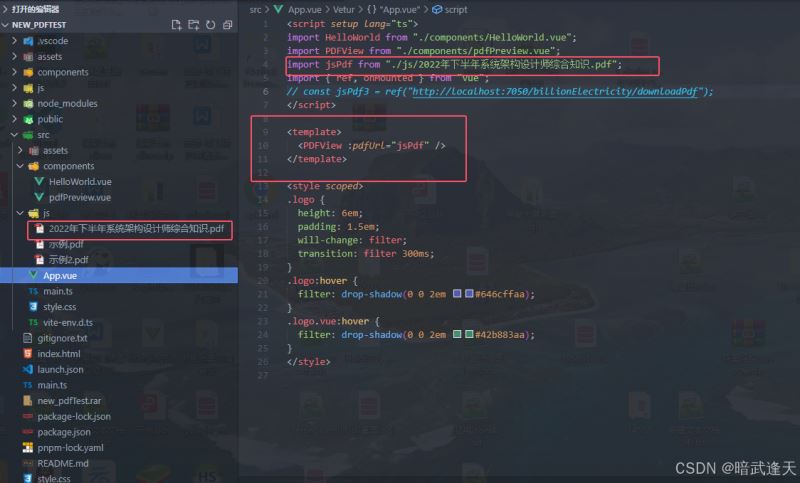Open launch.json from the file tree

point(60,369)
